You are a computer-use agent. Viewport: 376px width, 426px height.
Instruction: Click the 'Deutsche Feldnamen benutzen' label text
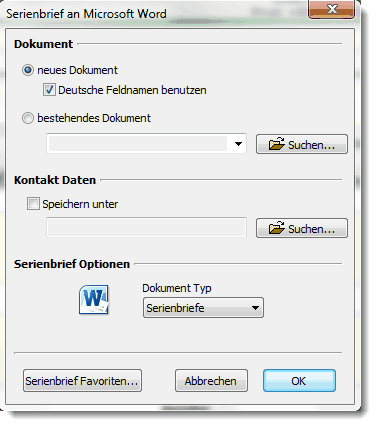click(132, 90)
